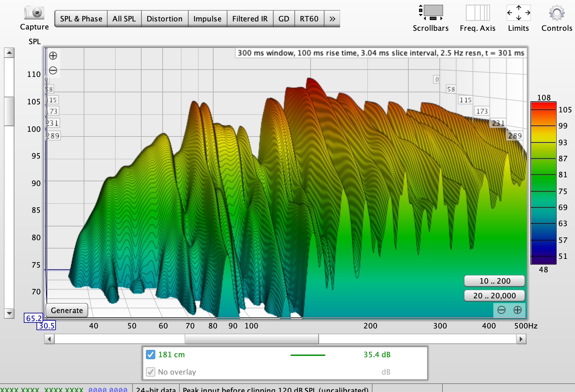Screen dimensions: 575x392
Task: Zoom in vertically with top-left plus icon
Action: [x=53, y=56]
